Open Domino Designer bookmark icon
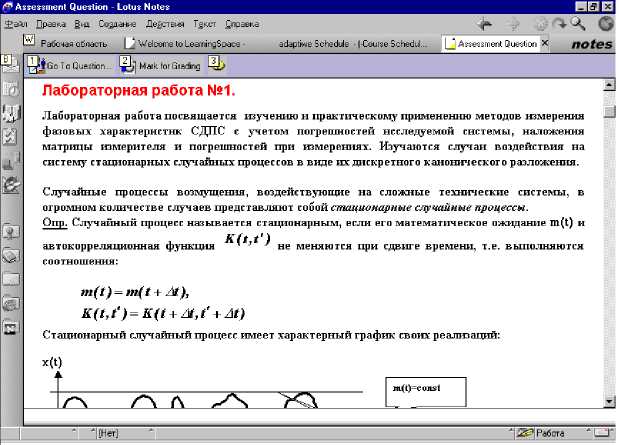Viewport: 619px width, 445px height. (x=11, y=185)
